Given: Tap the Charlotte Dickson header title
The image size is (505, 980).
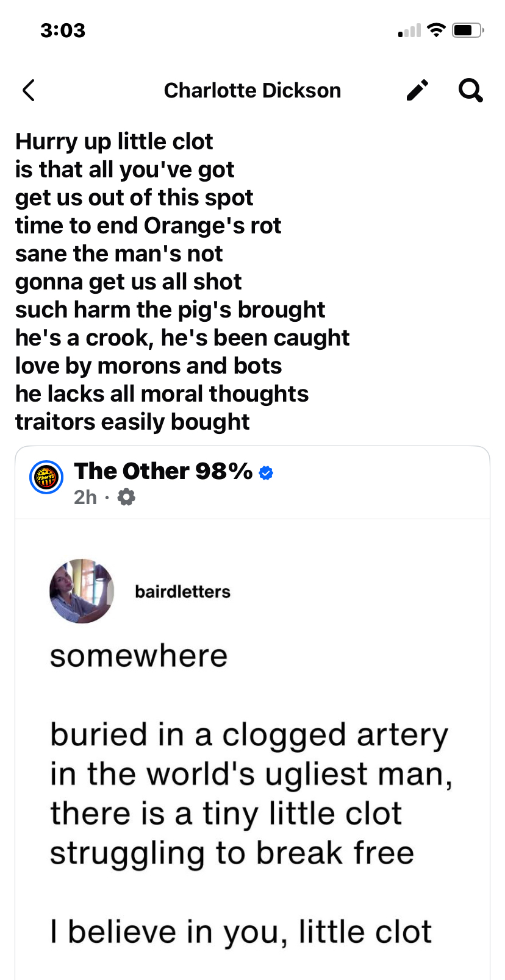Looking at the screenshot, I should (x=253, y=90).
